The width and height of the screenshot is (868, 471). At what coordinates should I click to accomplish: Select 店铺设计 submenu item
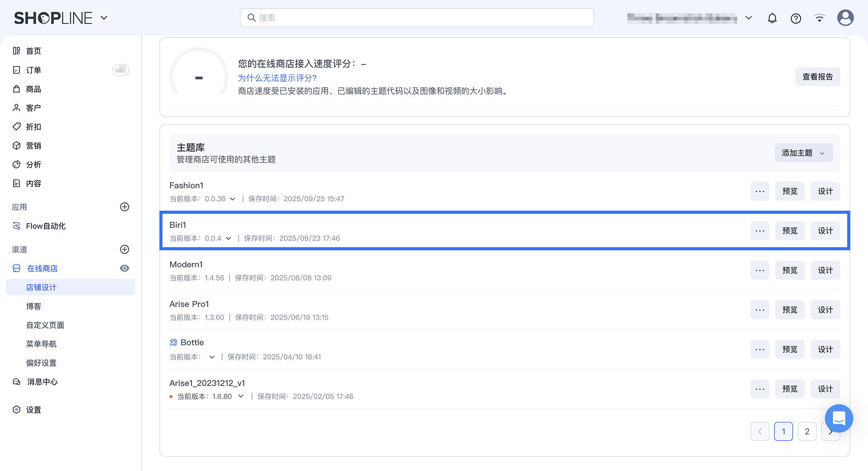click(x=70, y=287)
